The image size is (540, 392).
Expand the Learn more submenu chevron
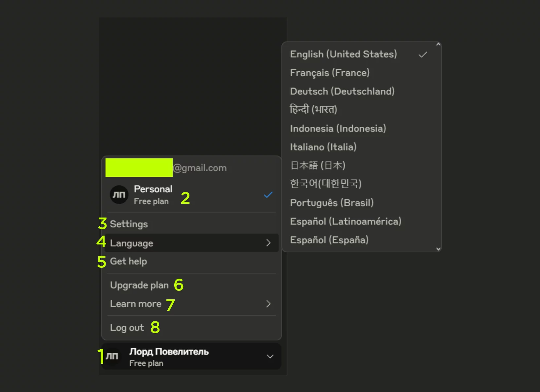tap(268, 304)
